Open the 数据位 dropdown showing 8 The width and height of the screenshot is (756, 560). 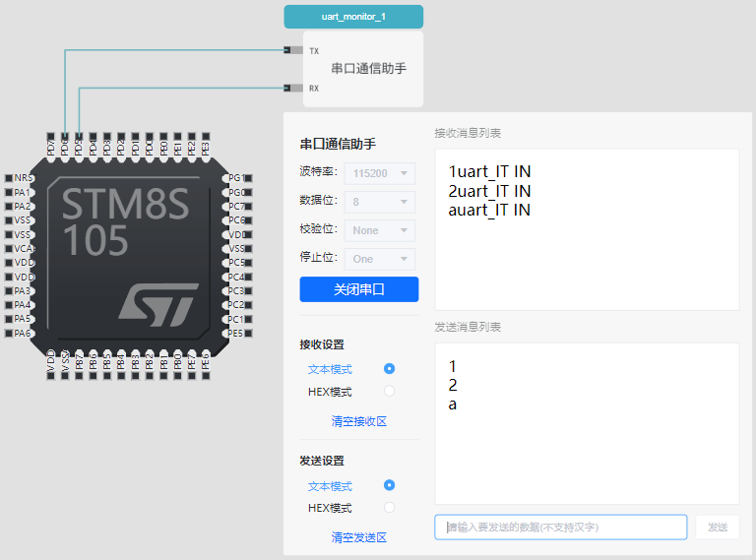click(x=379, y=202)
